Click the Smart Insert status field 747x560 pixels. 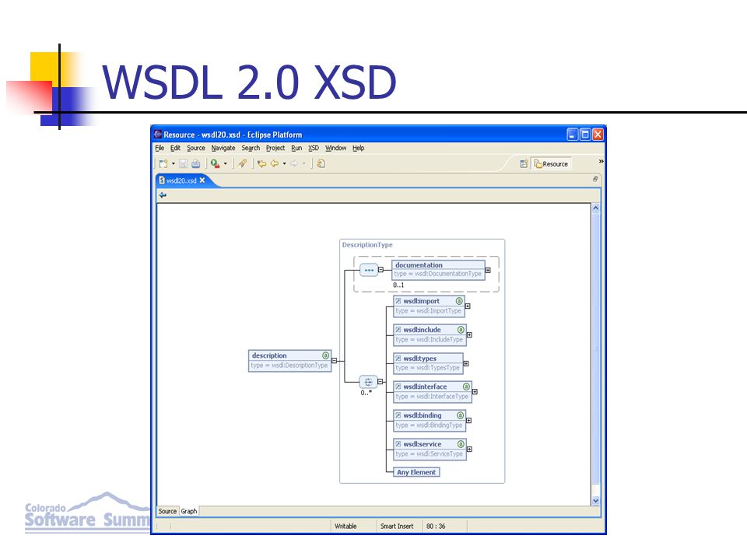coord(397,527)
